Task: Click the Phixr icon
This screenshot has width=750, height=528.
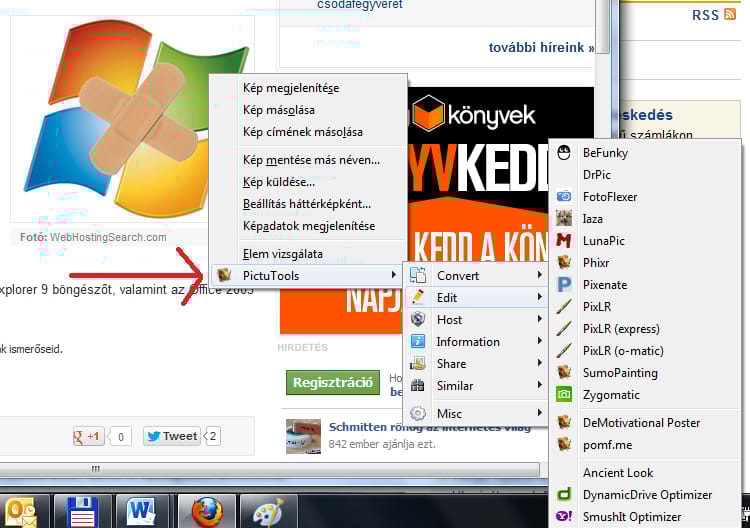Action: [x=564, y=262]
